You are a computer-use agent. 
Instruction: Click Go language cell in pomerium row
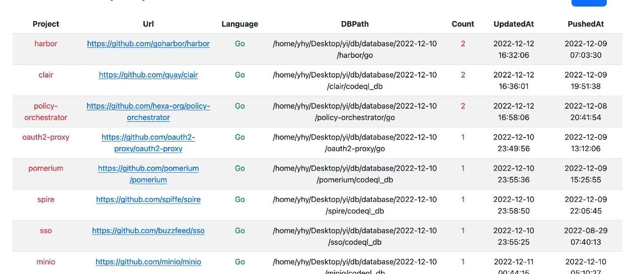click(240, 169)
